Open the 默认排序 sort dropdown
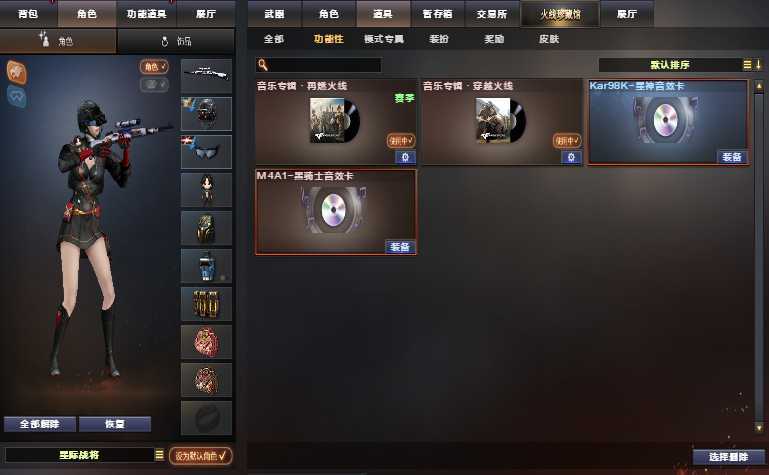The width and height of the screenshot is (769, 475). [670, 65]
